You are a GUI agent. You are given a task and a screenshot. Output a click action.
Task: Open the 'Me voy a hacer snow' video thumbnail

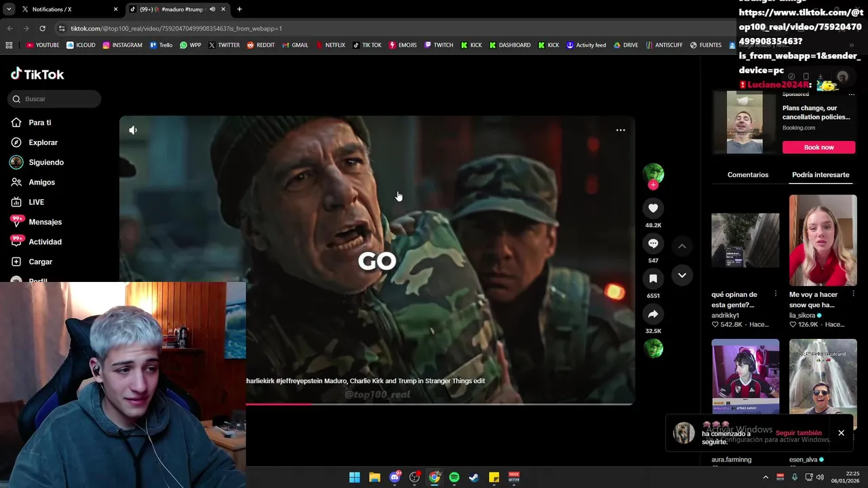pos(823,240)
